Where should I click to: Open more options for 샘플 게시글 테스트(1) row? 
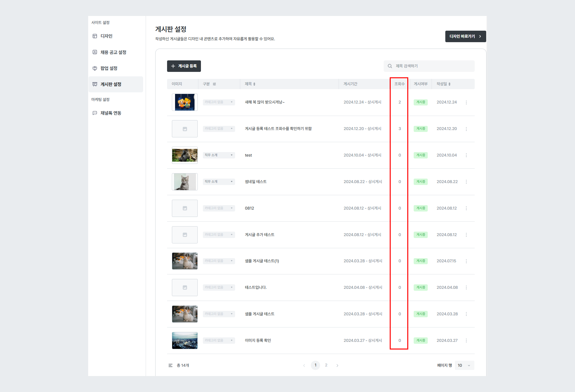(466, 261)
